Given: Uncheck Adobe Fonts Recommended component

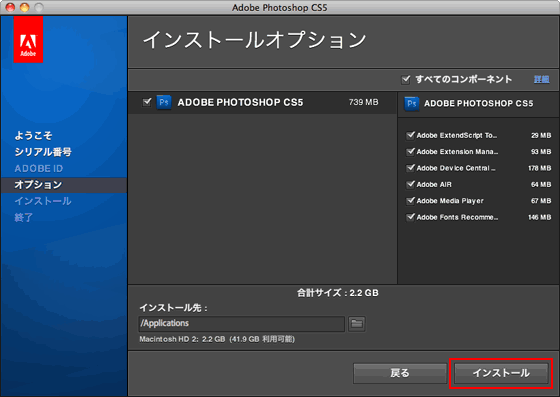Looking at the screenshot, I should point(410,217).
